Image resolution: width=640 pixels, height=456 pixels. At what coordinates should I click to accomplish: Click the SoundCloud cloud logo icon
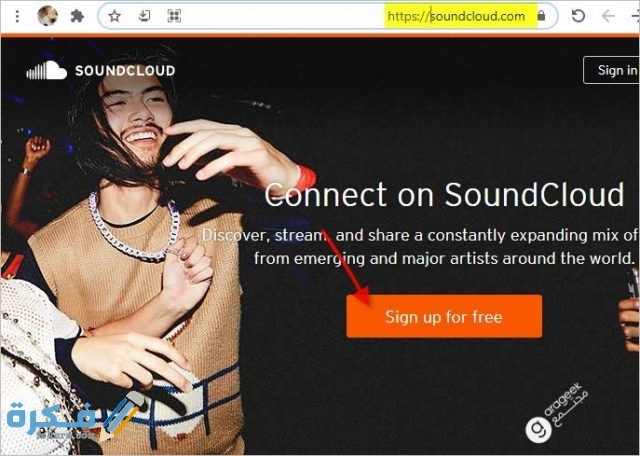pyautogui.click(x=47, y=70)
